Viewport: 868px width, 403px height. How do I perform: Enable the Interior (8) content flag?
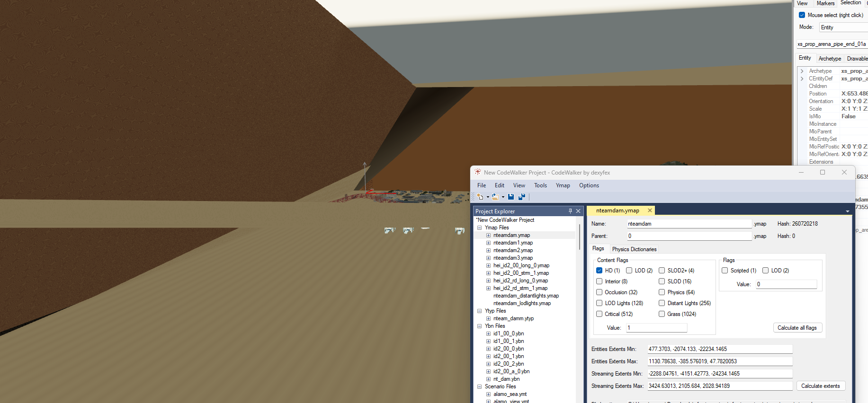tap(599, 281)
